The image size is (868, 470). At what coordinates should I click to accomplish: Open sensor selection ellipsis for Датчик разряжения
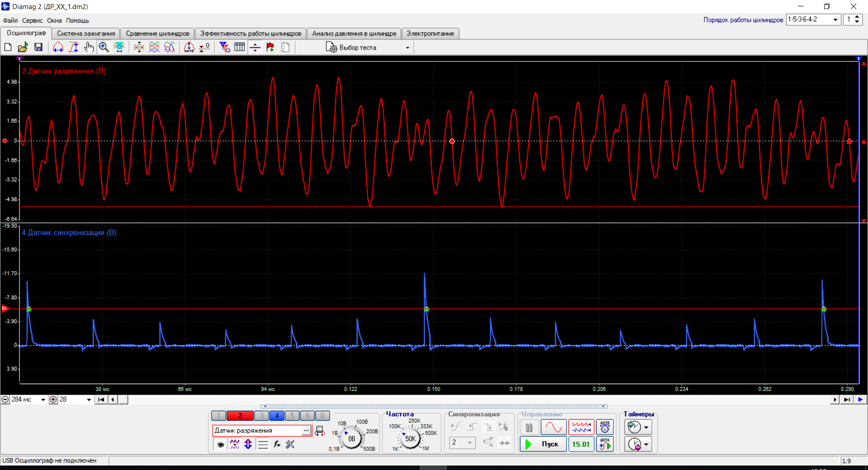(307, 431)
